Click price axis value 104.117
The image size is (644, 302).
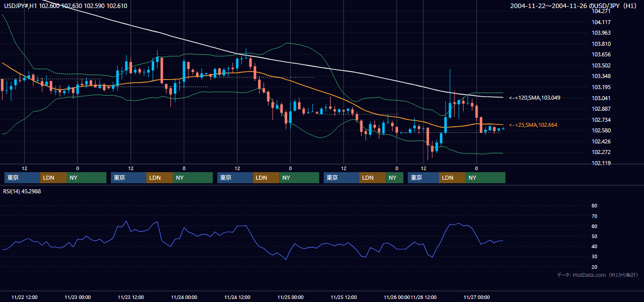coord(601,22)
